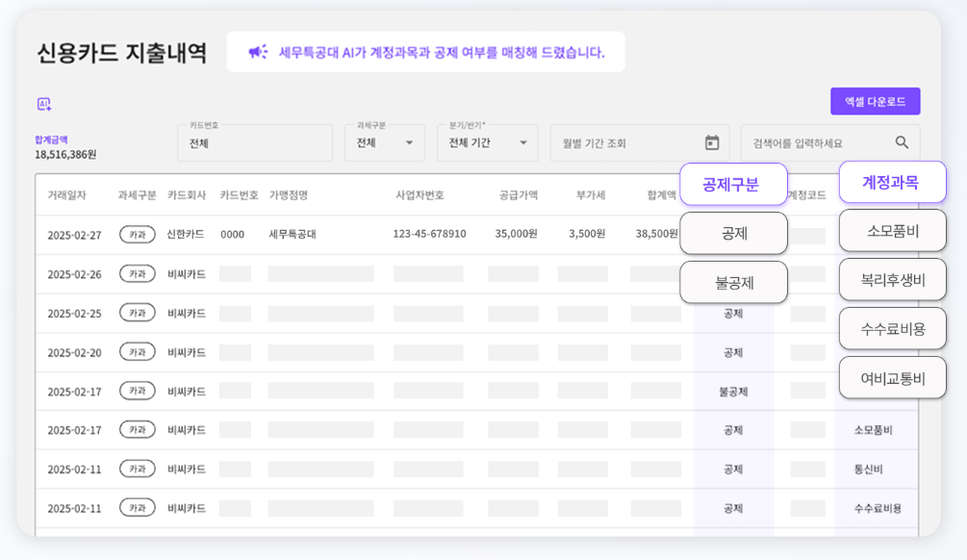The width and height of the screenshot is (967, 560).
Task: Choose the 불공제 option
Action: (x=733, y=282)
